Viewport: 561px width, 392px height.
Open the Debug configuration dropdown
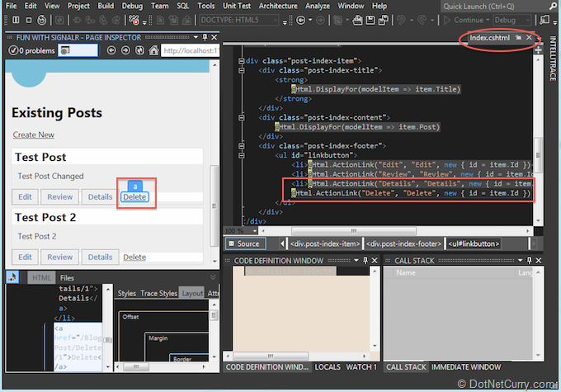pos(526,21)
